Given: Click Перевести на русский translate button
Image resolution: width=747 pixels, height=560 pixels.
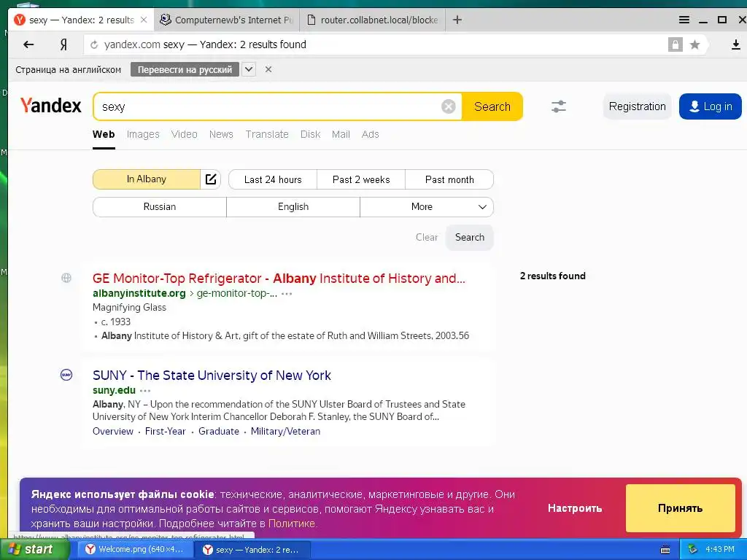Looking at the screenshot, I should pos(185,69).
